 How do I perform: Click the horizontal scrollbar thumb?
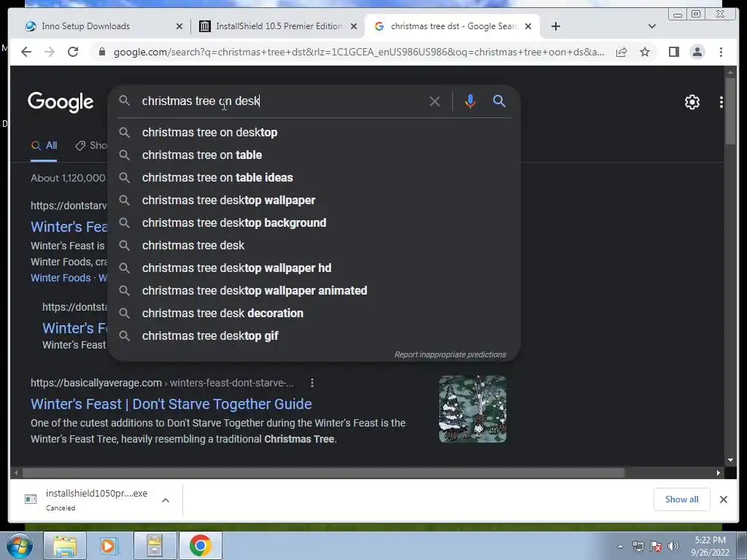click(323, 472)
